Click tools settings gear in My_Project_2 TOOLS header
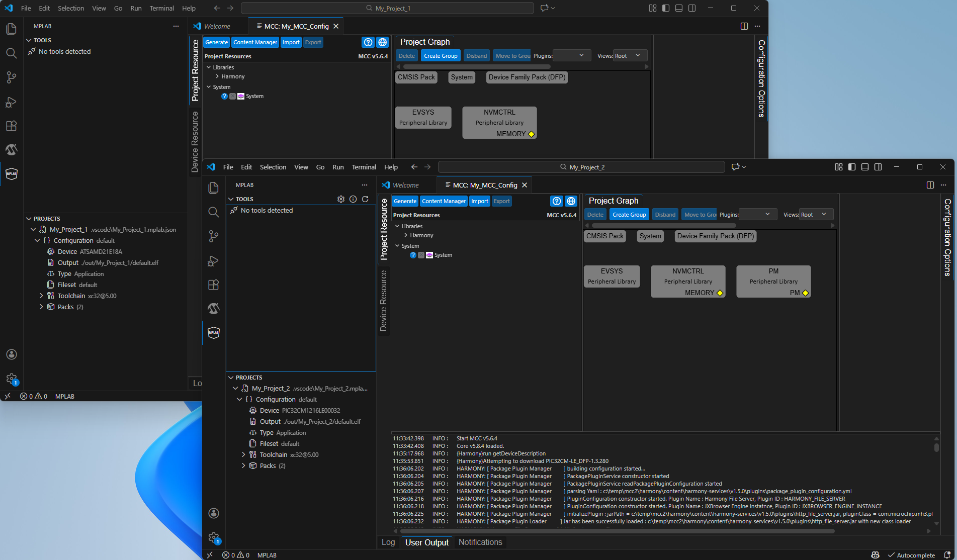 click(x=341, y=199)
